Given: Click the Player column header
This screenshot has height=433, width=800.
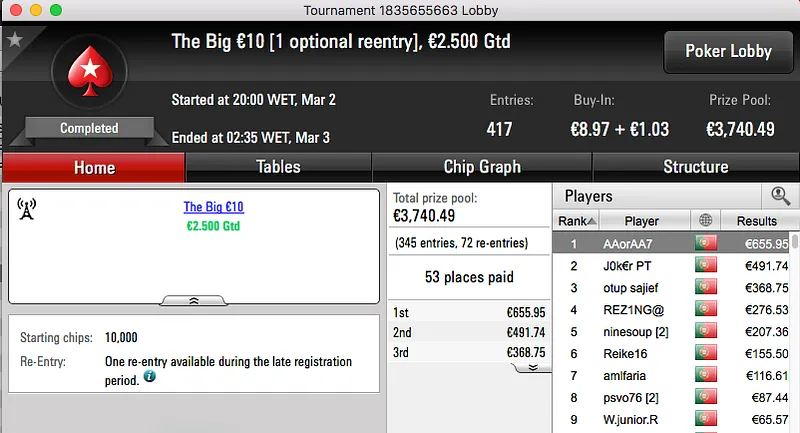Looking at the screenshot, I should pos(641,221).
